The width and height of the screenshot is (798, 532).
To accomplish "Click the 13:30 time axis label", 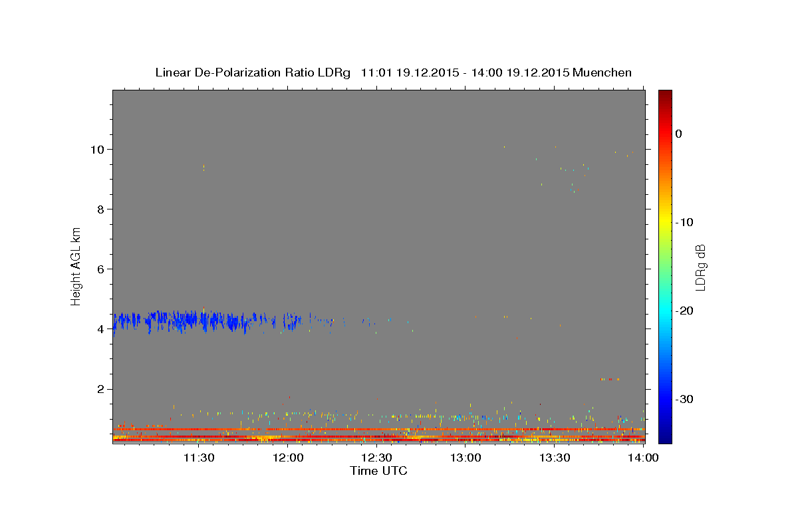I will [555, 458].
